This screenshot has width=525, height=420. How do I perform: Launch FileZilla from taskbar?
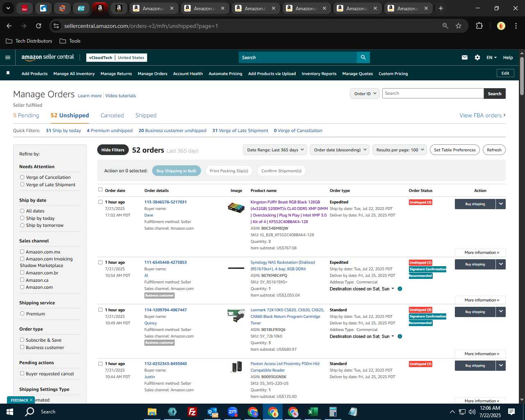(192, 412)
